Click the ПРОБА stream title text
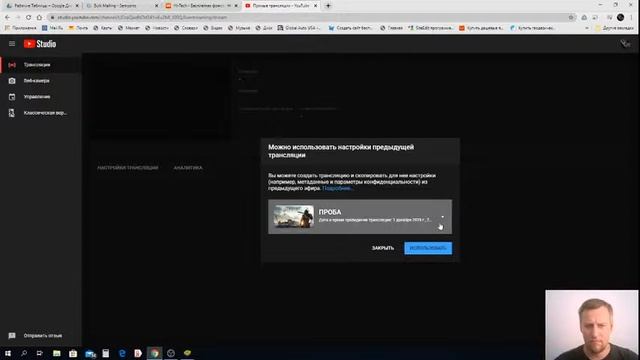This screenshot has height=360, width=640. point(330,212)
